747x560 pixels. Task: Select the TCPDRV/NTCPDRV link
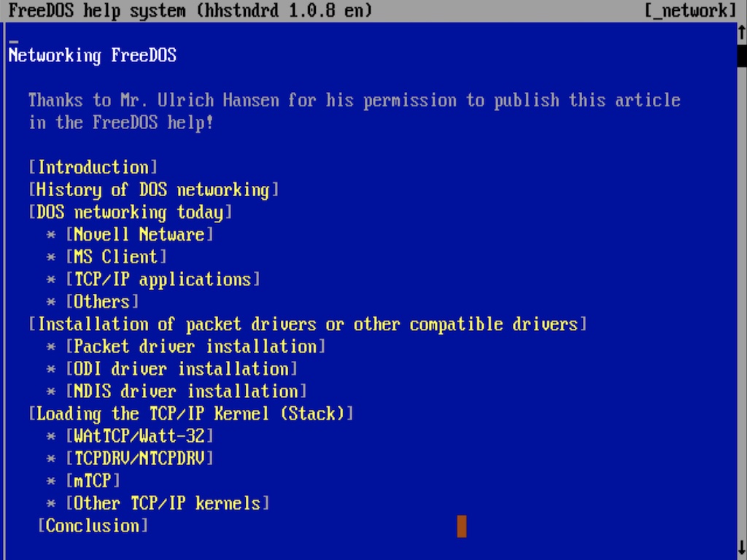tap(139, 459)
